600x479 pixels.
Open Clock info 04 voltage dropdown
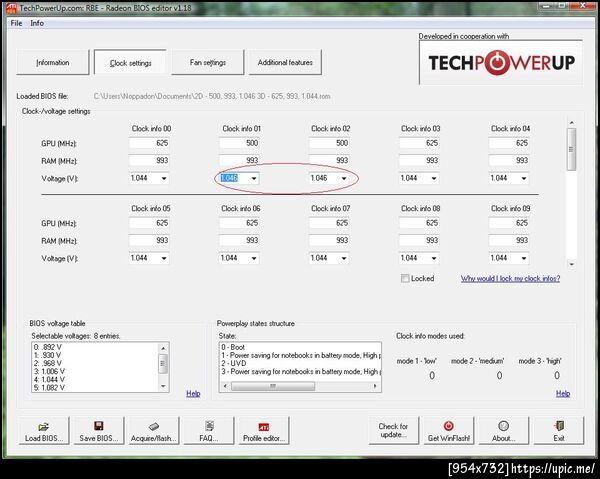pyautogui.click(x=523, y=178)
